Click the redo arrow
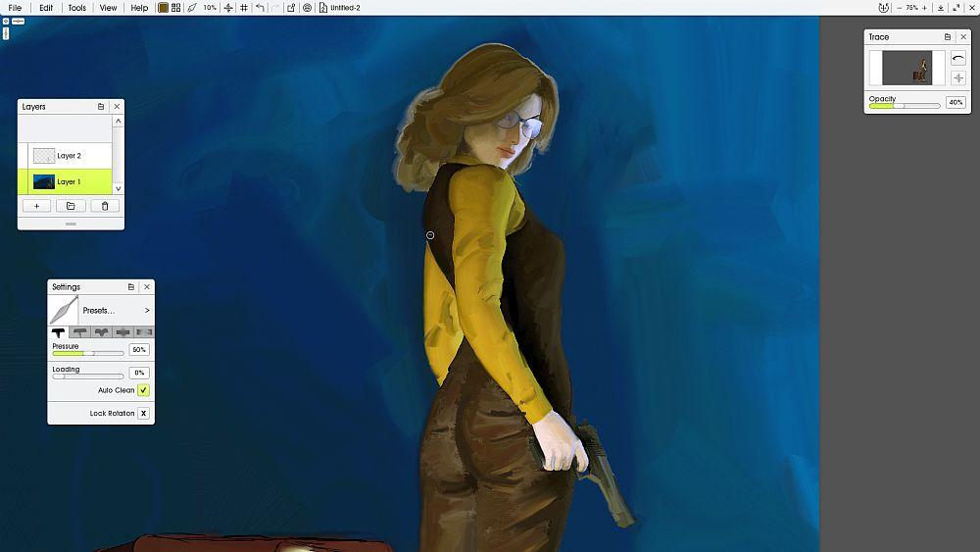Image resolution: width=980 pixels, height=552 pixels. point(275,8)
